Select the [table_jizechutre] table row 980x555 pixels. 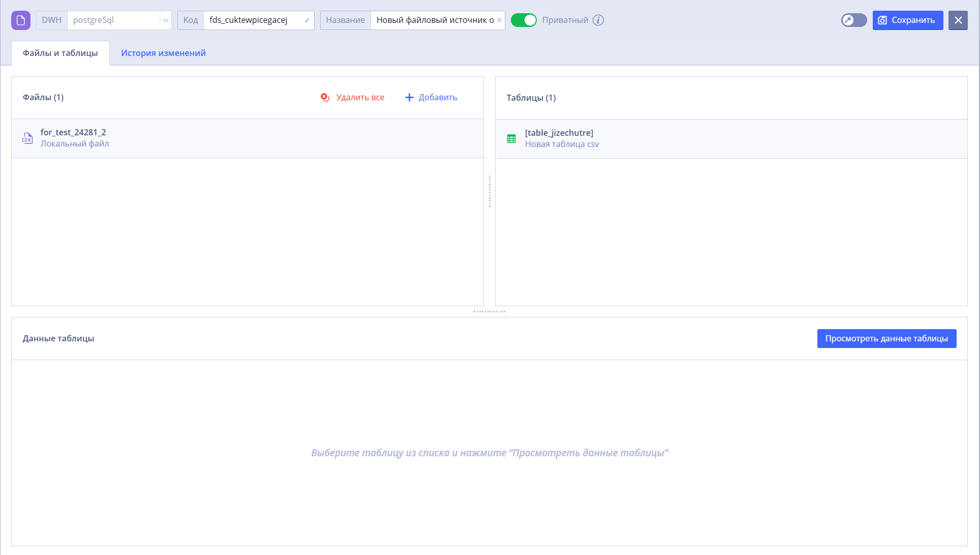pos(731,139)
